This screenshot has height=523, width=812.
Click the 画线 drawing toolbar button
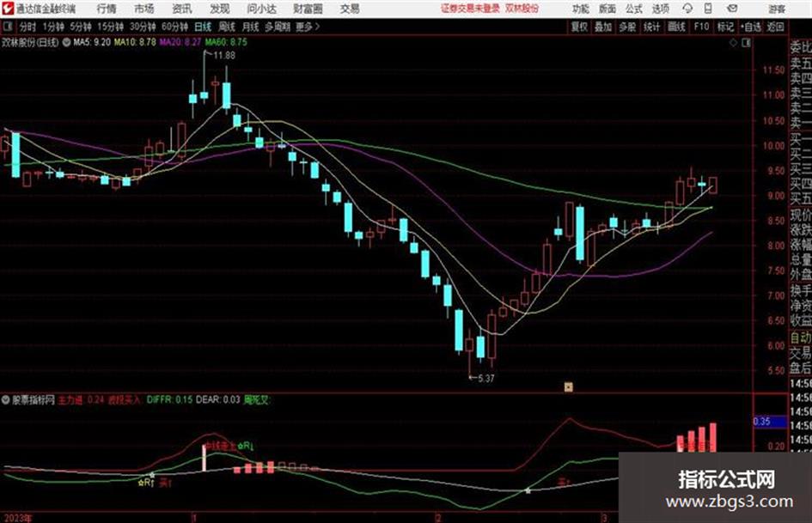click(676, 27)
